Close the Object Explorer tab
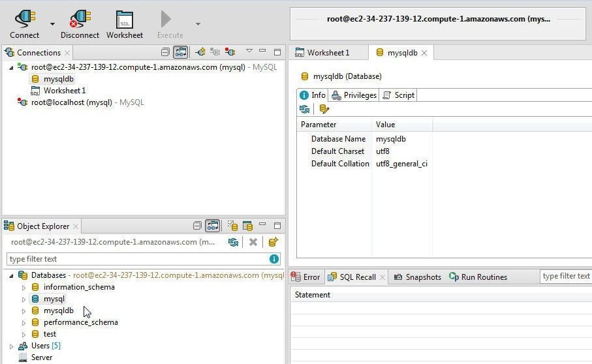The height and width of the screenshot is (364, 592). click(x=76, y=226)
